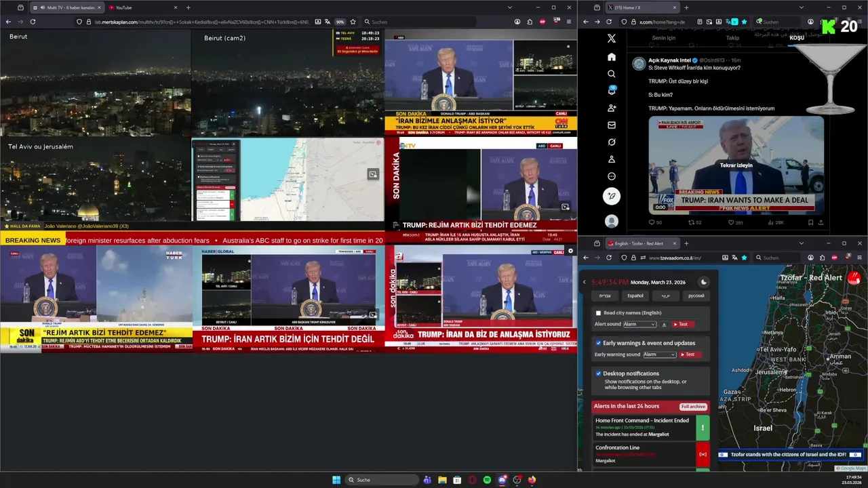This screenshot has height=488, width=868.
Task: Open new tab in Multi TV window
Action: (x=188, y=7)
